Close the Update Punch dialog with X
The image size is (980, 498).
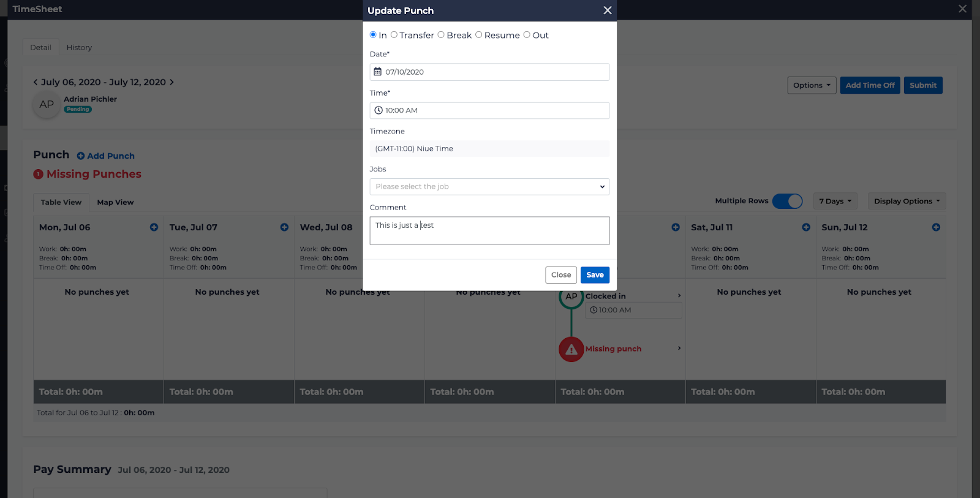click(x=607, y=10)
